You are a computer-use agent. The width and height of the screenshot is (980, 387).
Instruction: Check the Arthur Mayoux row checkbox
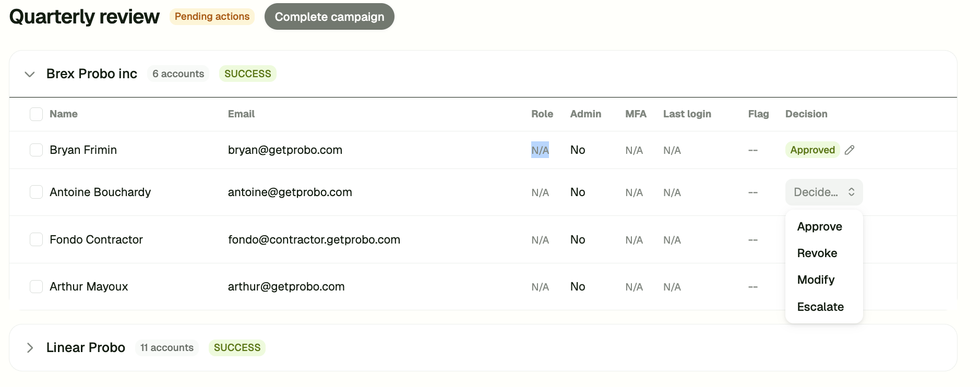pos(36,286)
